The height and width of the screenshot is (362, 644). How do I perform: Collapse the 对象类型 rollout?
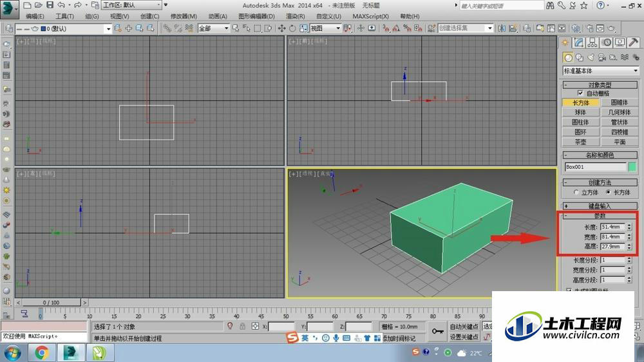point(600,85)
